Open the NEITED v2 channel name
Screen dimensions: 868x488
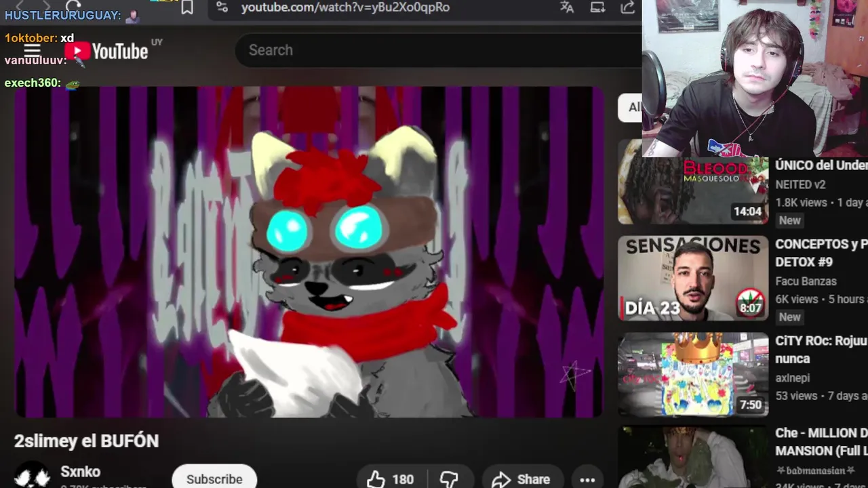(800, 184)
